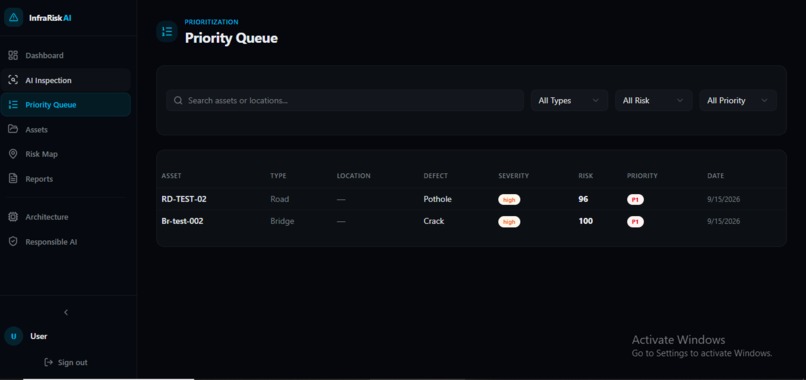Image resolution: width=806 pixels, height=380 pixels.
Task: Click the User avatar circle
Action: tap(13, 336)
